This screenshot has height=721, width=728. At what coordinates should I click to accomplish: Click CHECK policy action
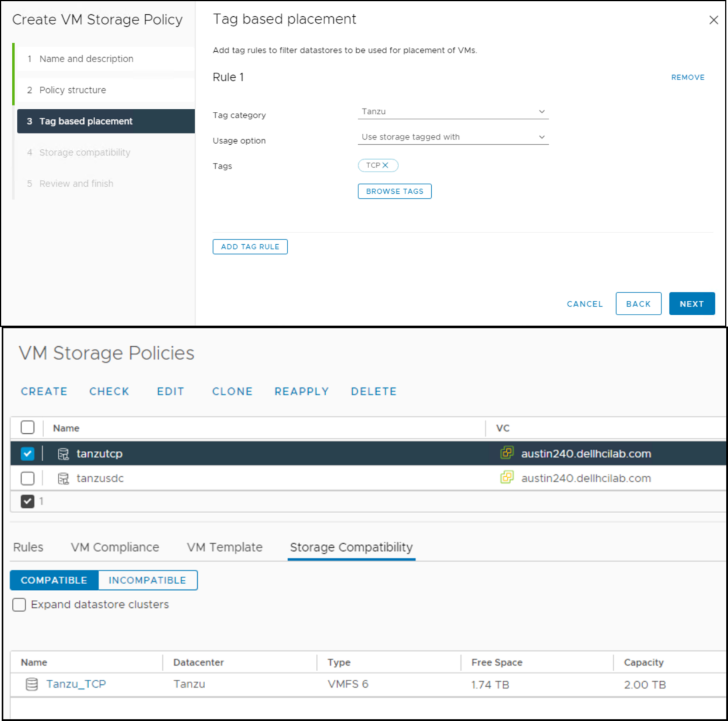pos(109,391)
